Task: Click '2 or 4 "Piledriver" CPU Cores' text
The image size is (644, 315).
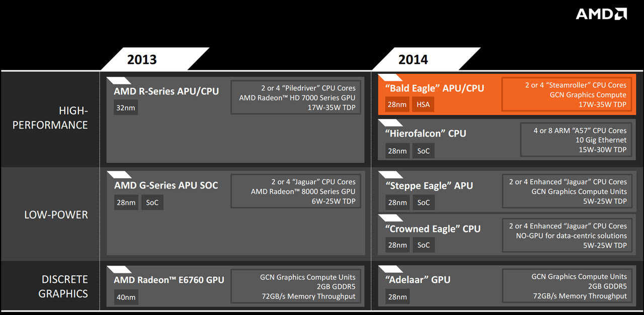Action: pyautogui.click(x=308, y=88)
